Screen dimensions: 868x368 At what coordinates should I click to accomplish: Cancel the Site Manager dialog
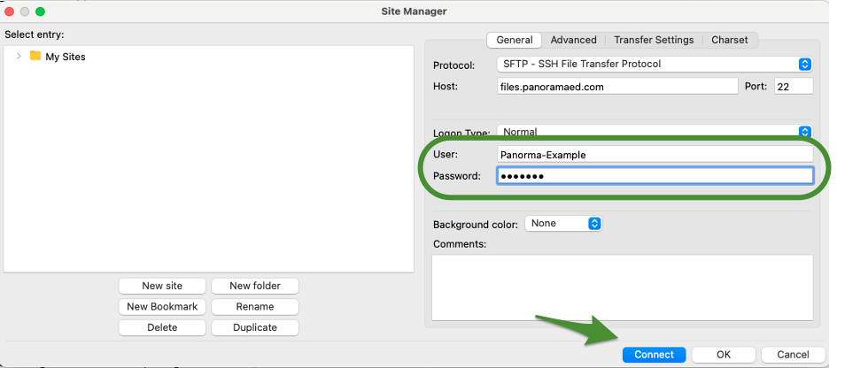tap(793, 355)
